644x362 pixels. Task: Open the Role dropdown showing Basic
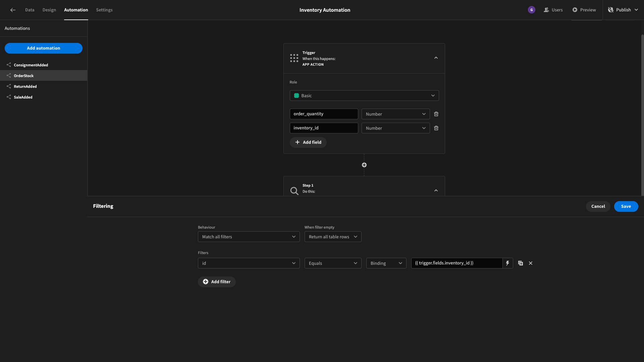click(364, 96)
